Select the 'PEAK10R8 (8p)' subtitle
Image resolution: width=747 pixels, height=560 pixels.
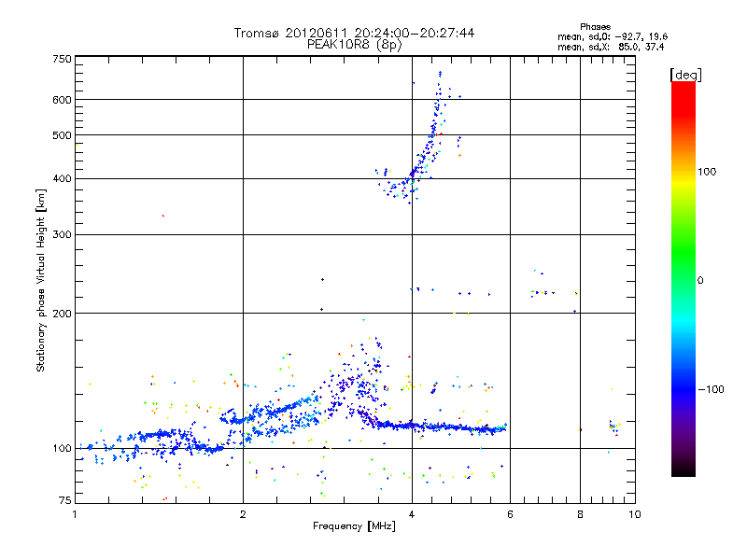tap(354, 45)
